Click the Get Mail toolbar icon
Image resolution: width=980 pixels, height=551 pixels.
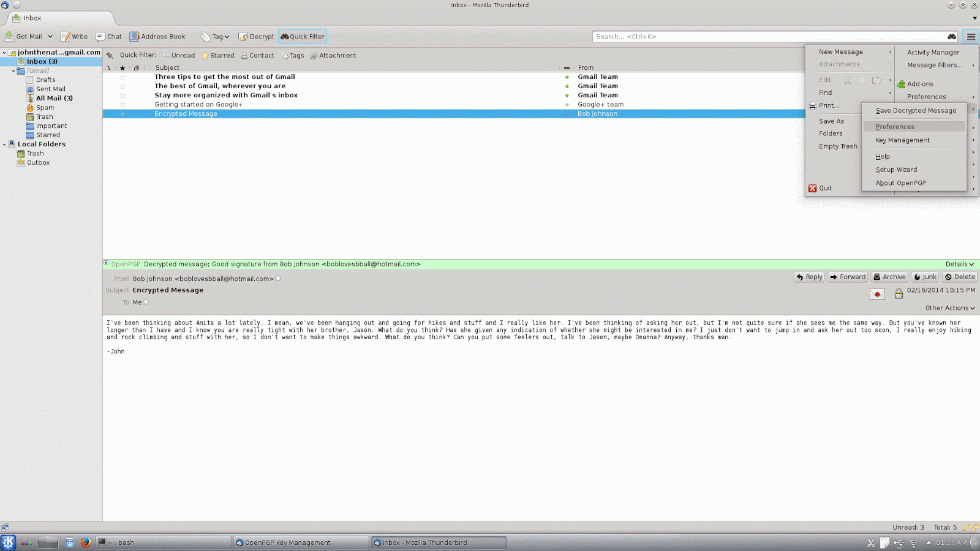pyautogui.click(x=9, y=37)
